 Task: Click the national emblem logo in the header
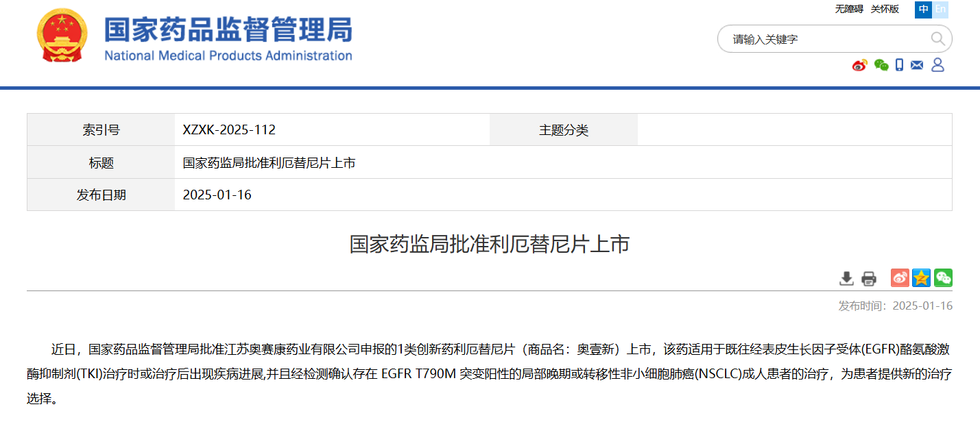63,37
